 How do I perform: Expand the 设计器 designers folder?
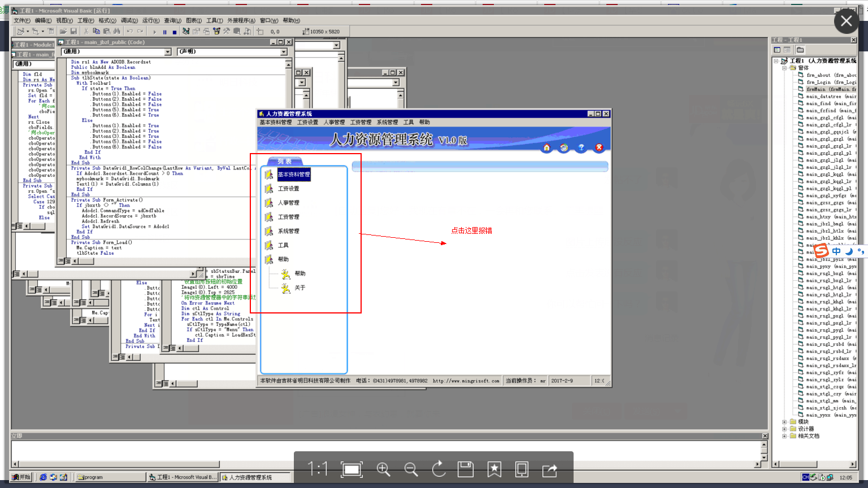point(784,429)
